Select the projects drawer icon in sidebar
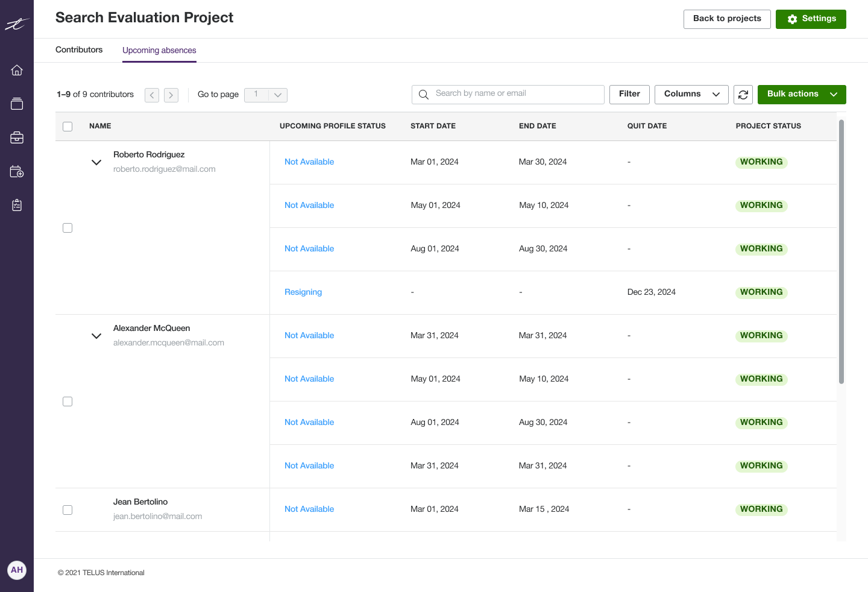 (16, 104)
